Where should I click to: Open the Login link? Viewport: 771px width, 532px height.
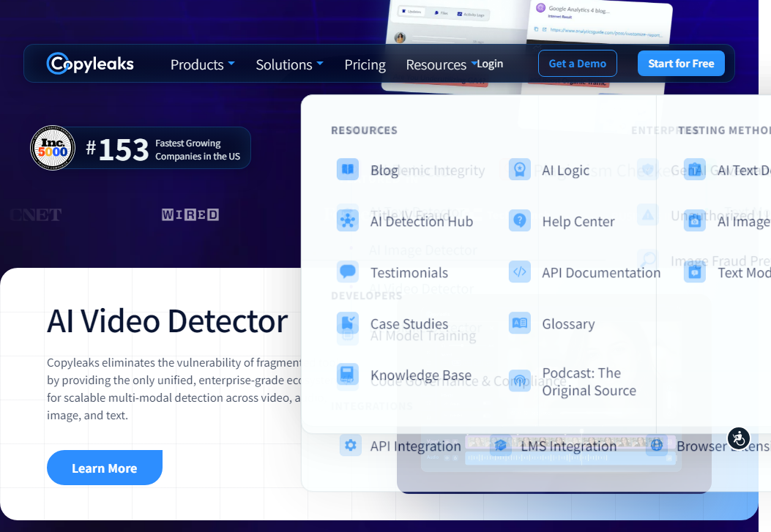tap(490, 64)
